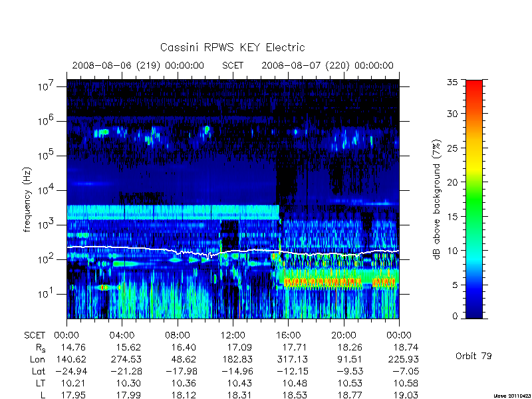Click the 10^1 frequency tick label
This screenshot has width=532, height=399.
[x=45, y=294]
